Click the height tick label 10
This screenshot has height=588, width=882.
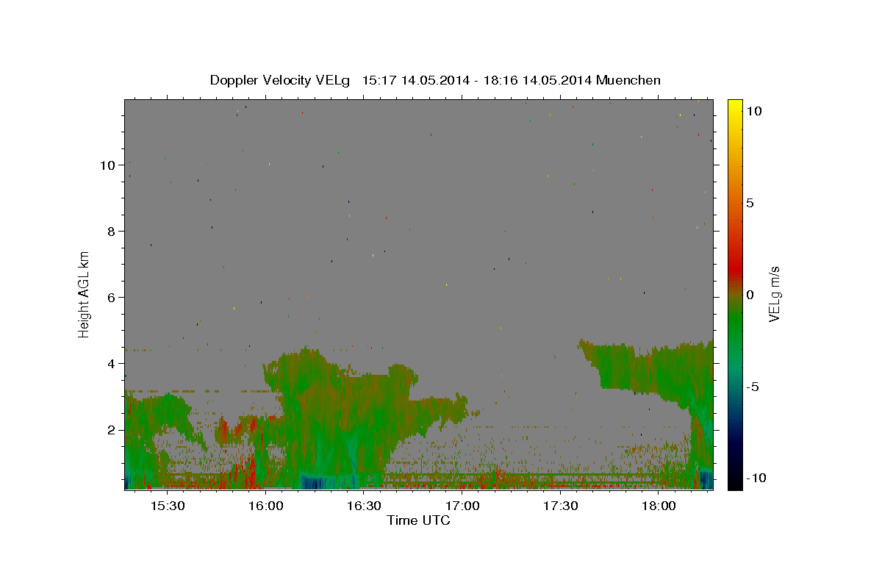coord(108,165)
